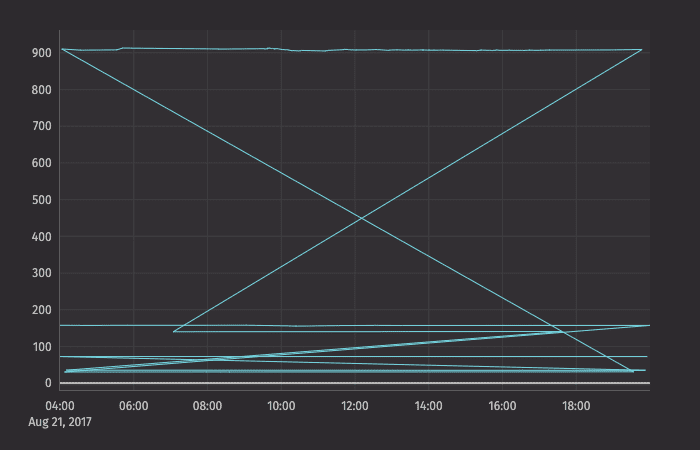Click the 08:00 x-axis time label
This screenshot has width=700, height=450.
pyautogui.click(x=207, y=406)
